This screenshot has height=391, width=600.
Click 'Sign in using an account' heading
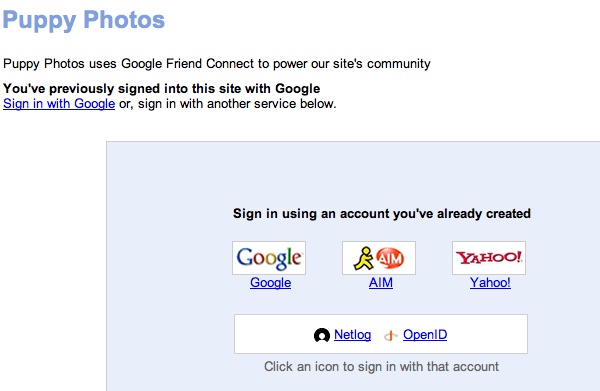382,213
